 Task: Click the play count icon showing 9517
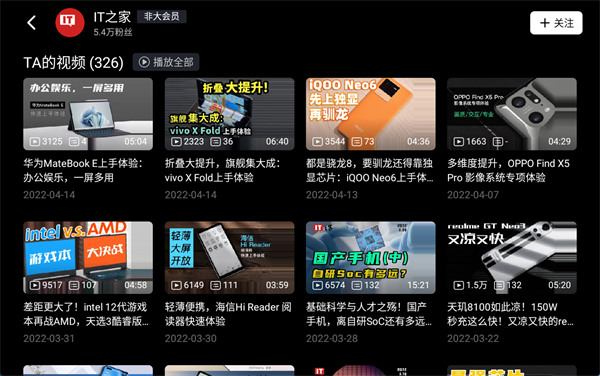tap(35, 285)
